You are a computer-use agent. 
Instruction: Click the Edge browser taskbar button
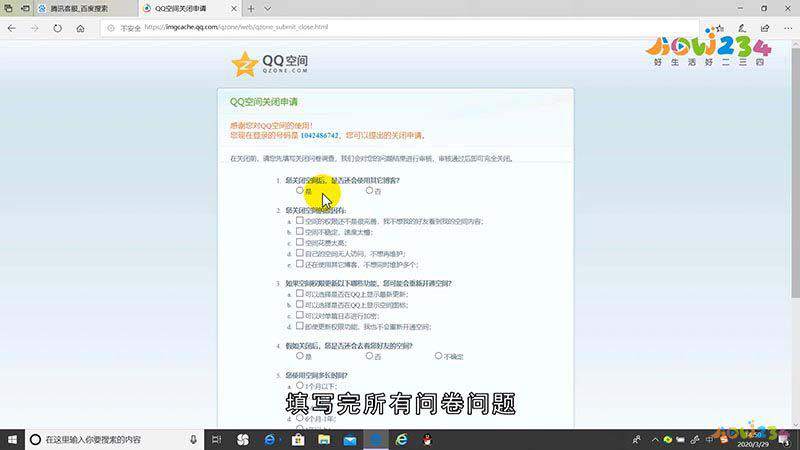point(376,439)
